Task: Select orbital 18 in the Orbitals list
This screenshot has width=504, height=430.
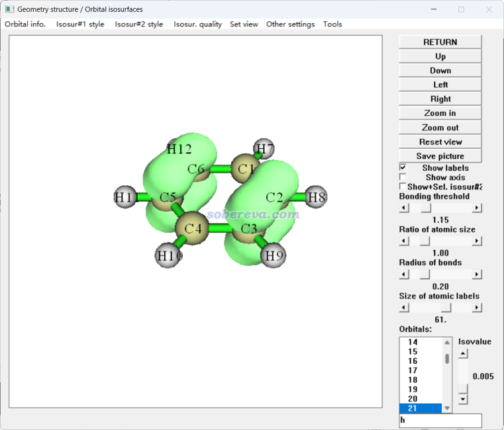Action: [421, 380]
